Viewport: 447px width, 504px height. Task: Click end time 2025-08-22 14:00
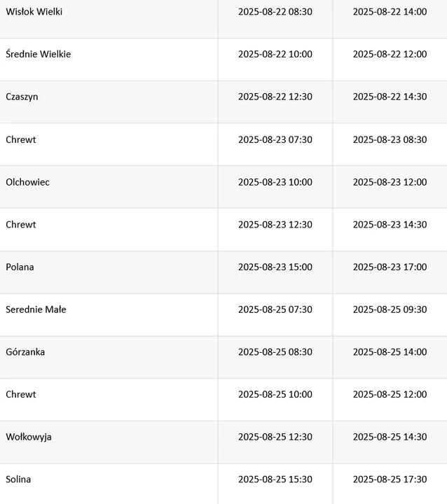click(390, 12)
